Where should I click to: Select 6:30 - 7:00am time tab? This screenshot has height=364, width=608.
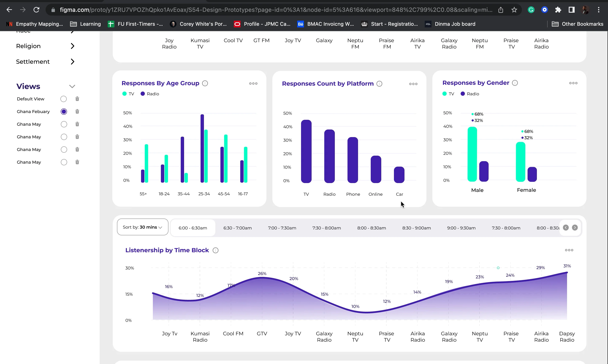[237, 228]
